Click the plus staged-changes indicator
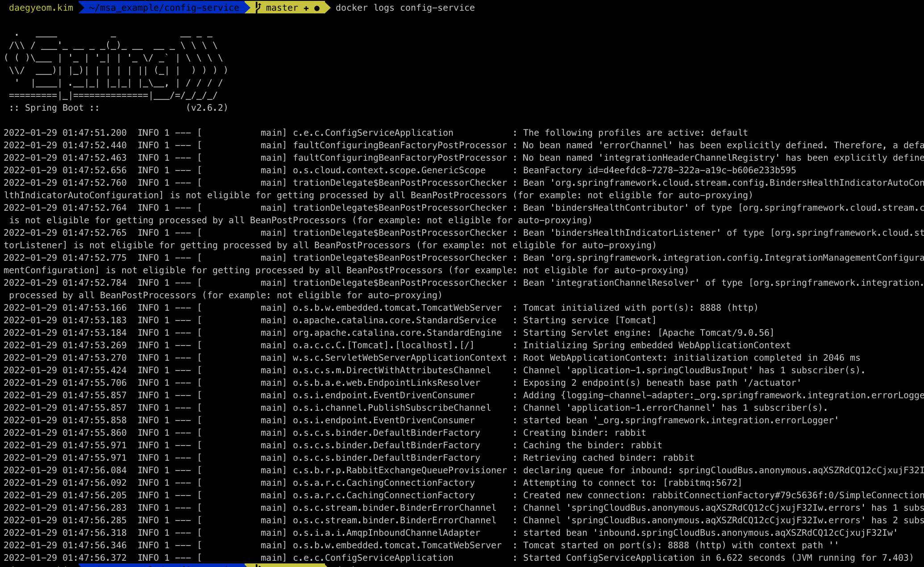Viewport: 924px width, 567px height. point(306,8)
